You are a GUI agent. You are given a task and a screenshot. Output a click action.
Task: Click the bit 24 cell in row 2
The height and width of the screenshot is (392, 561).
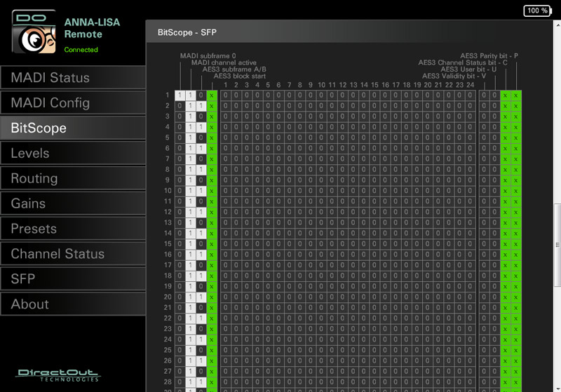[471, 106]
